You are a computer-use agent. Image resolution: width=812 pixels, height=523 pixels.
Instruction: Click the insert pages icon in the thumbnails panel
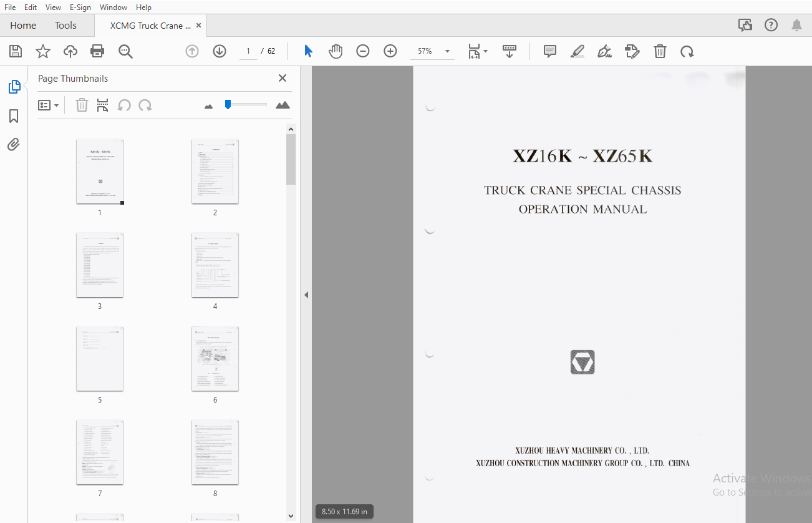103,105
